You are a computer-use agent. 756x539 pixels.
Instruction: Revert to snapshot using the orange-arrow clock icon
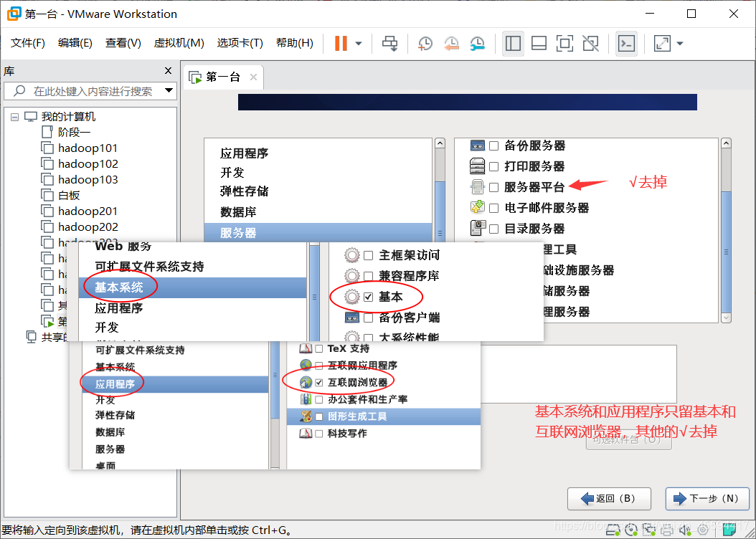(x=451, y=43)
